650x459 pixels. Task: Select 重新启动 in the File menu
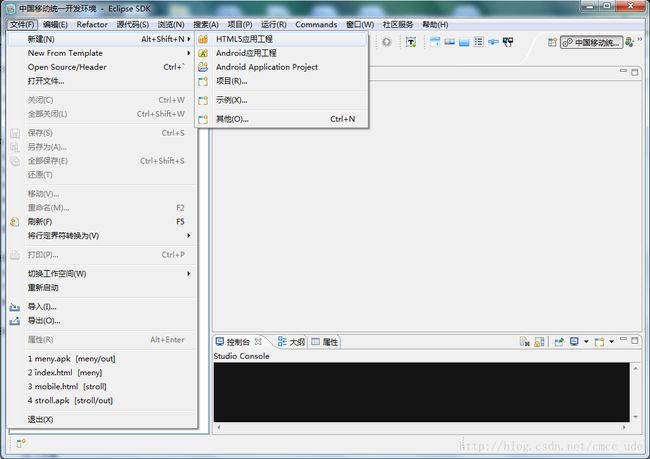click(102, 288)
